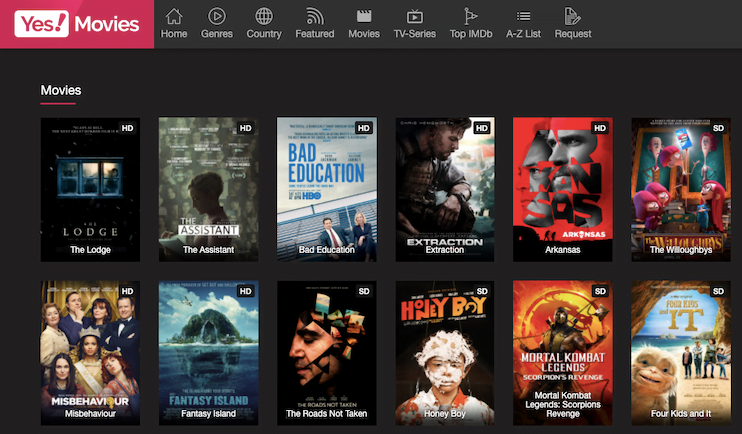Image resolution: width=742 pixels, height=434 pixels.
Task: Click the 'Arkansas' title caption
Action: pyautogui.click(x=563, y=250)
